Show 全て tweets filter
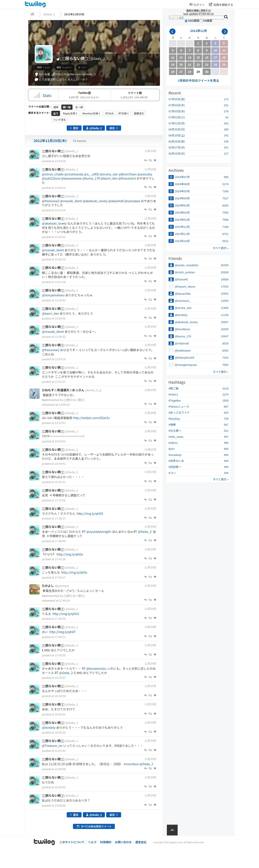The width and height of the screenshot is (259, 868). click(x=56, y=114)
